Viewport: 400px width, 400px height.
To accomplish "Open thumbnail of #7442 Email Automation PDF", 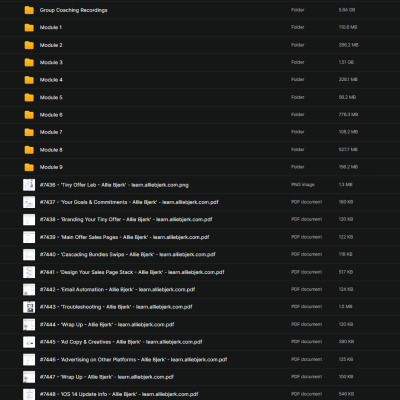I will [29, 289].
